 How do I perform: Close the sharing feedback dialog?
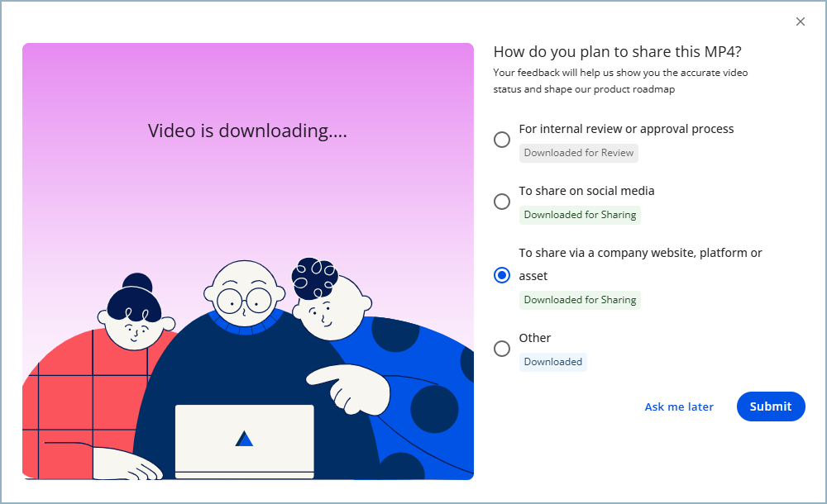800,21
